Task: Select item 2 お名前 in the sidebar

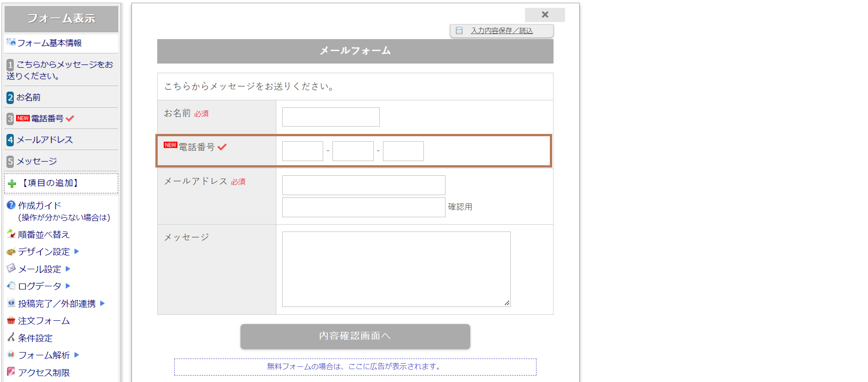Action: [29, 98]
